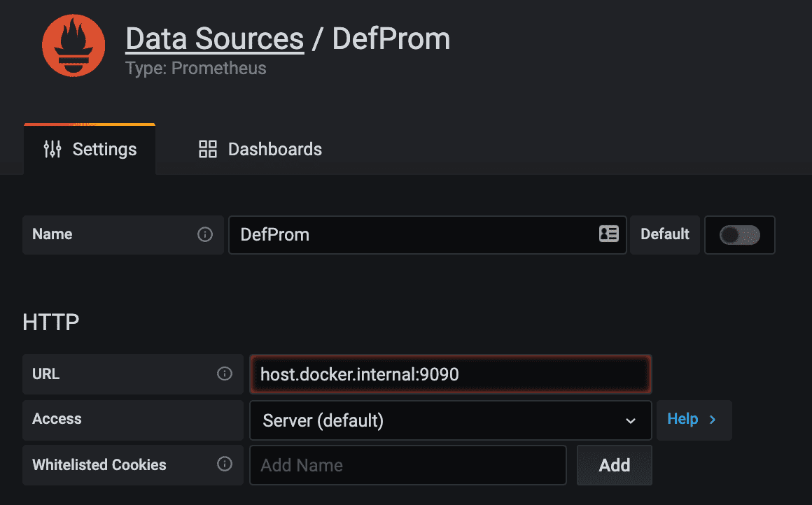
Task: Switch to the Settings tab
Action: [x=90, y=150]
